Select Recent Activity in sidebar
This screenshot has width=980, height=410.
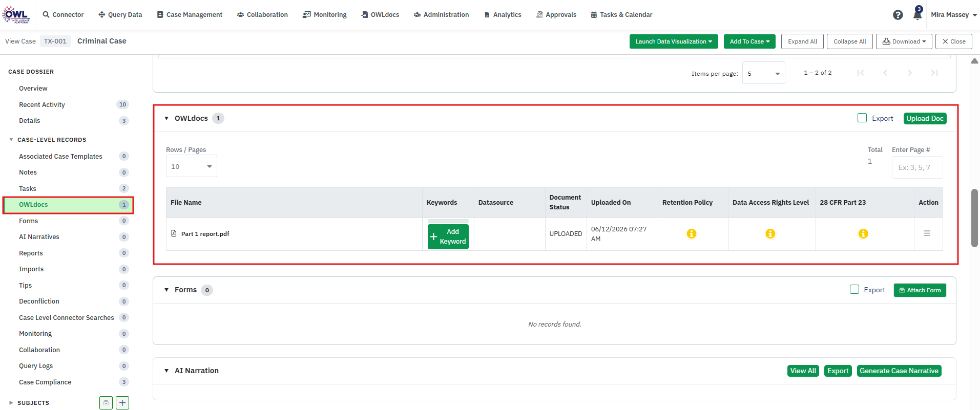tap(42, 105)
